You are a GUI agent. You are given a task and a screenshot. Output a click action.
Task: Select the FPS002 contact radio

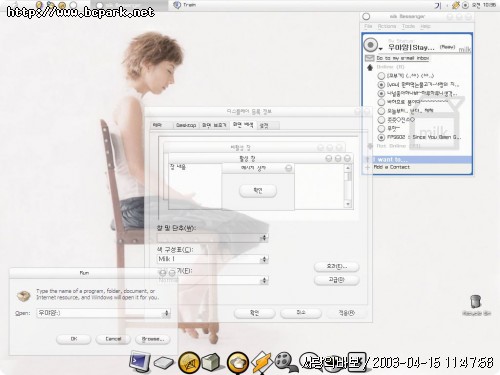point(381,137)
